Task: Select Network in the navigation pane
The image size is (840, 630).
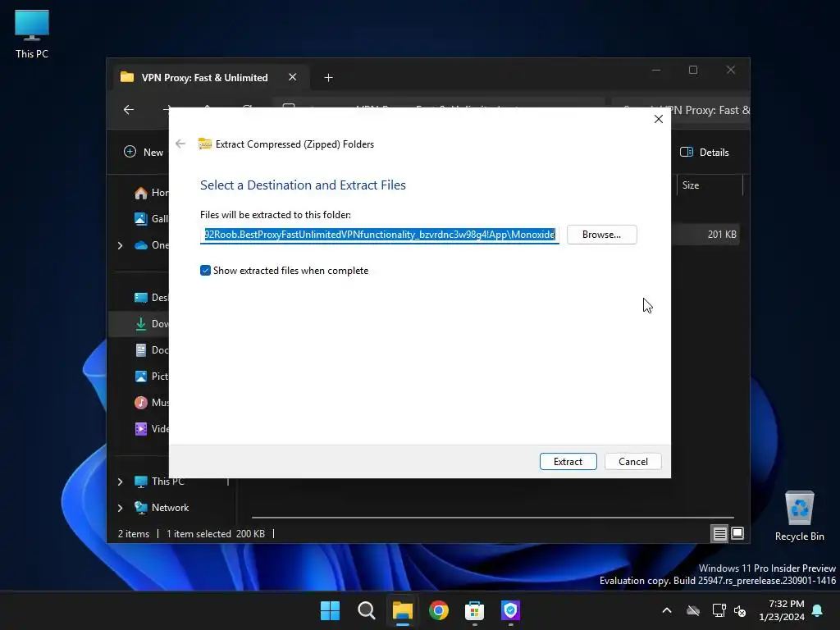Action: [x=162, y=507]
